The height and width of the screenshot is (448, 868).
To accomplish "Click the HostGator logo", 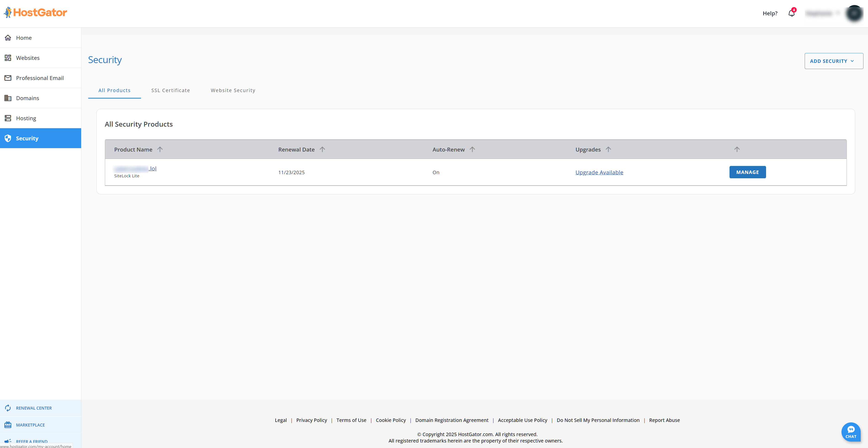I will pos(35,13).
